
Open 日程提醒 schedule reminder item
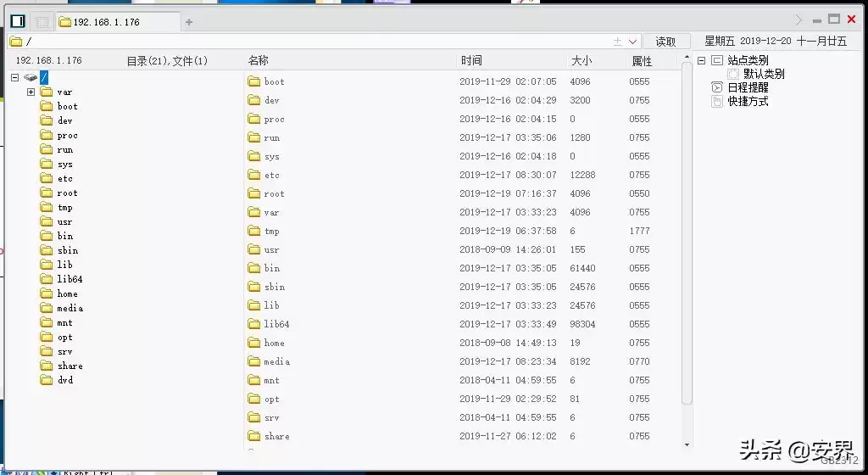[747, 87]
